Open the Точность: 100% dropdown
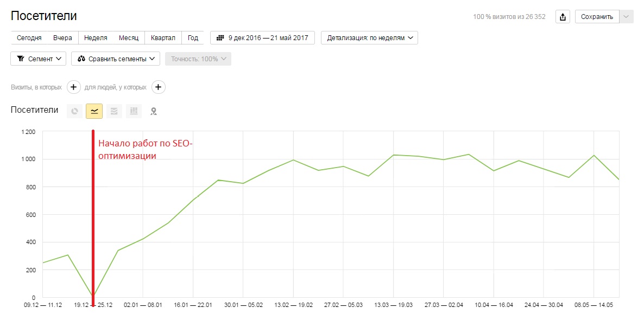The image size is (644, 333). 198,59
